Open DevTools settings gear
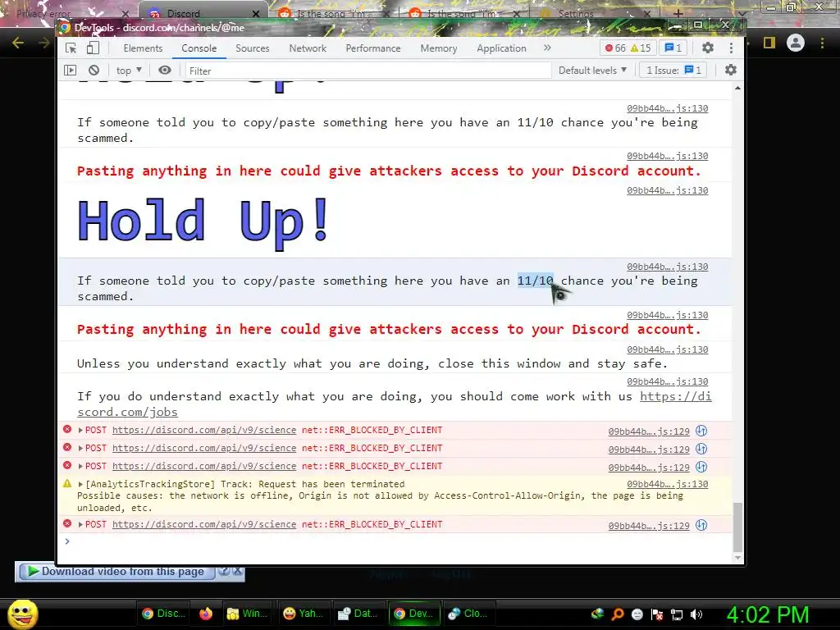The height and width of the screenshot is (630, 840). [708, 48]
